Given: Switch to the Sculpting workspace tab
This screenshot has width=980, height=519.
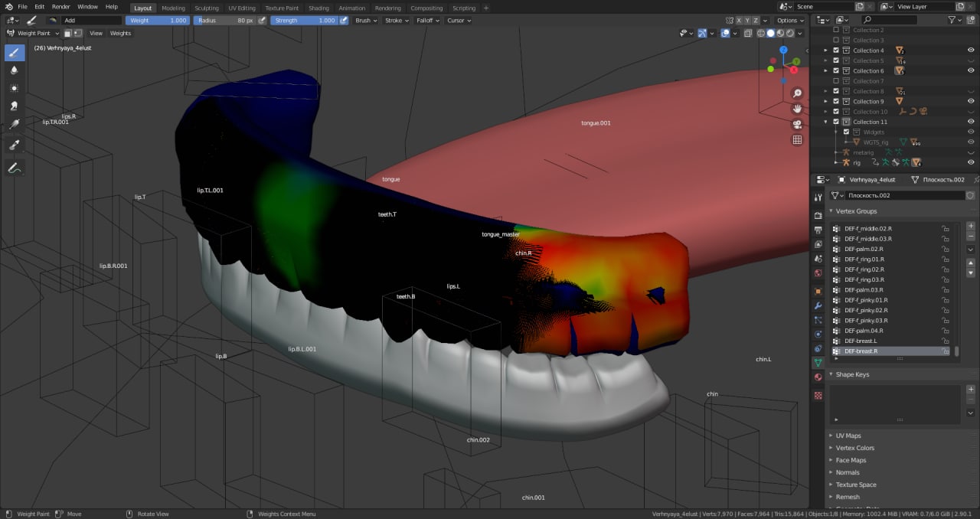Looking at the screenshot, I should point(207,8).
